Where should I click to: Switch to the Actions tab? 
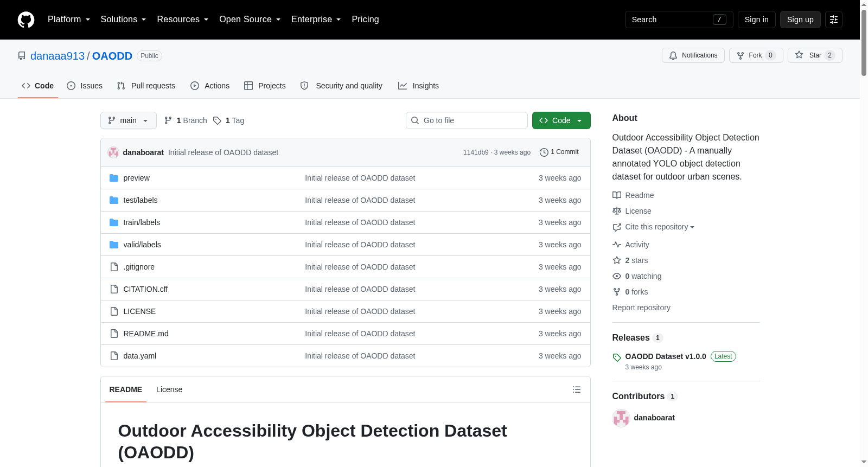(210, 86)
